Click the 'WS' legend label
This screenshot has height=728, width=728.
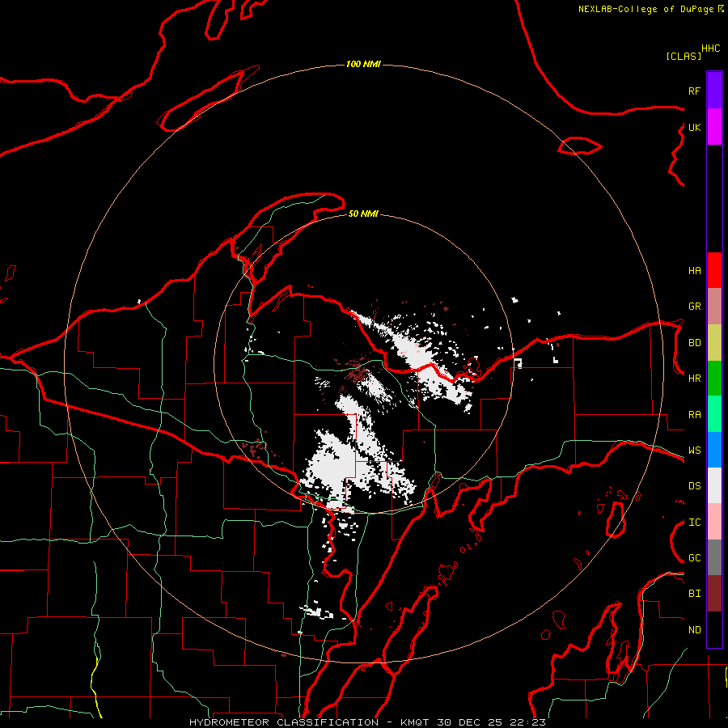coord(694,451)
